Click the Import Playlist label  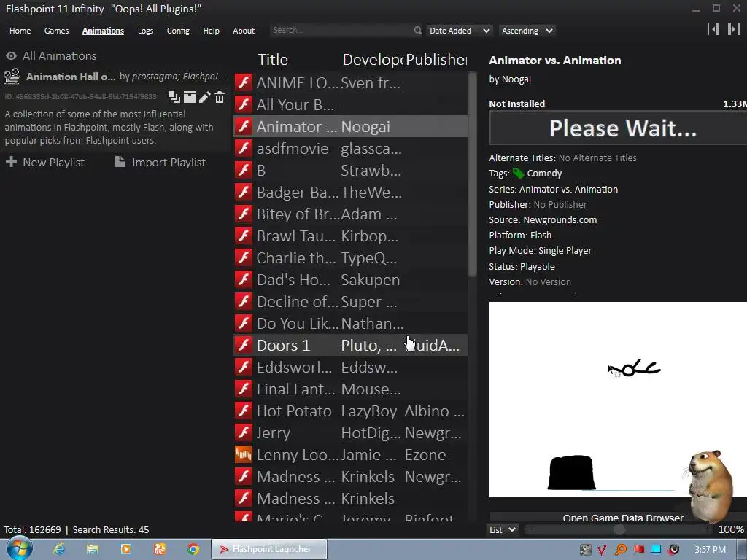[x=169, y=162]
